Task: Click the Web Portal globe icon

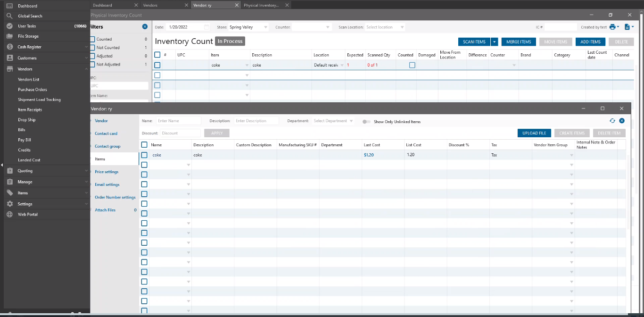Action: pyautogui.click(x=9, y=214)
